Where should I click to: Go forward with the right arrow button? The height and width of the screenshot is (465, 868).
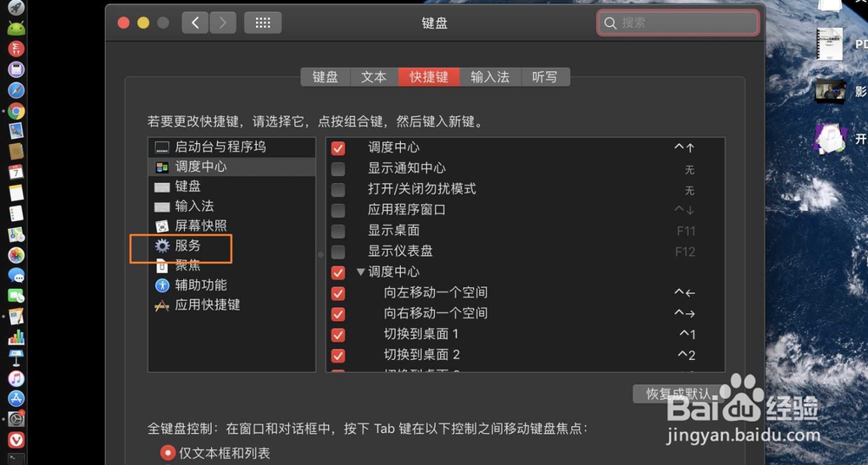pyautogui.click(x=222, y=23)
